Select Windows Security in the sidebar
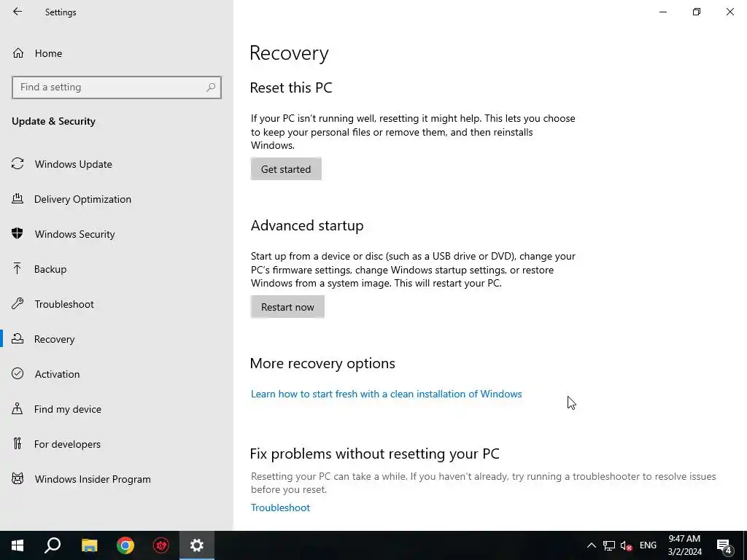This screenshot has height=560, width=747. point(117,234)
